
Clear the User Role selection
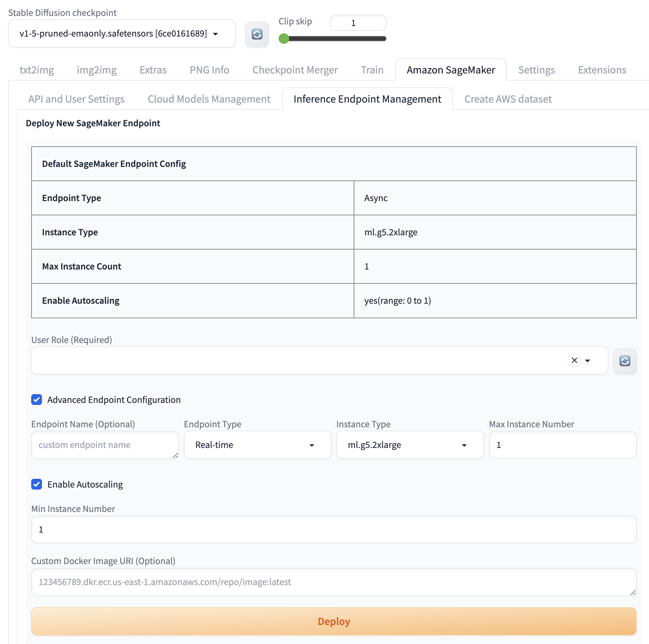574,361
